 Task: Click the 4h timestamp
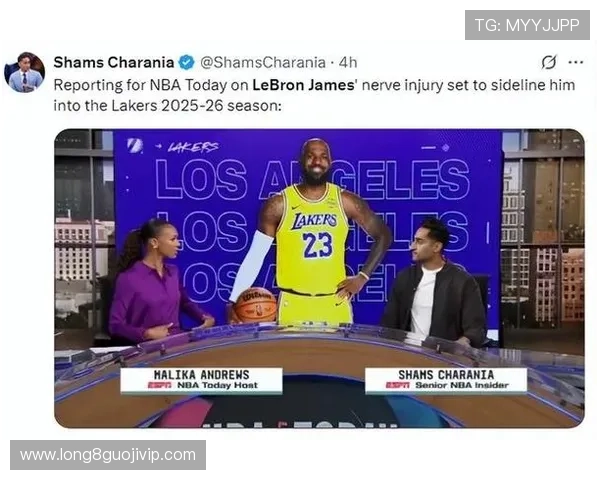[x=348, y=62]
